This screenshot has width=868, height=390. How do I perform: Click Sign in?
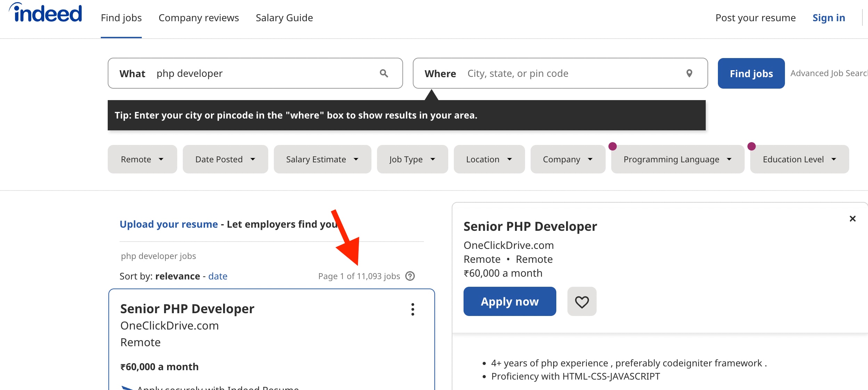pyautogui.click(x=829, y=17)
